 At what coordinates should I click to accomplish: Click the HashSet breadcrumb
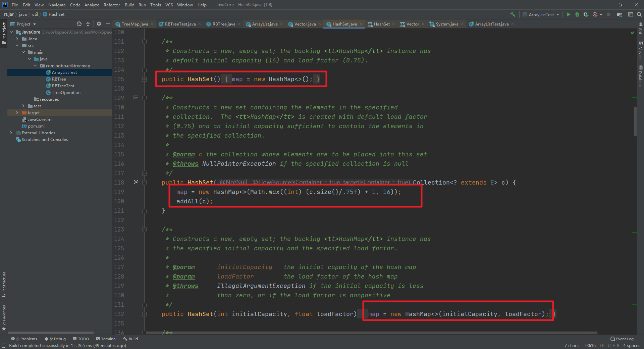click(x=54, y=14)
